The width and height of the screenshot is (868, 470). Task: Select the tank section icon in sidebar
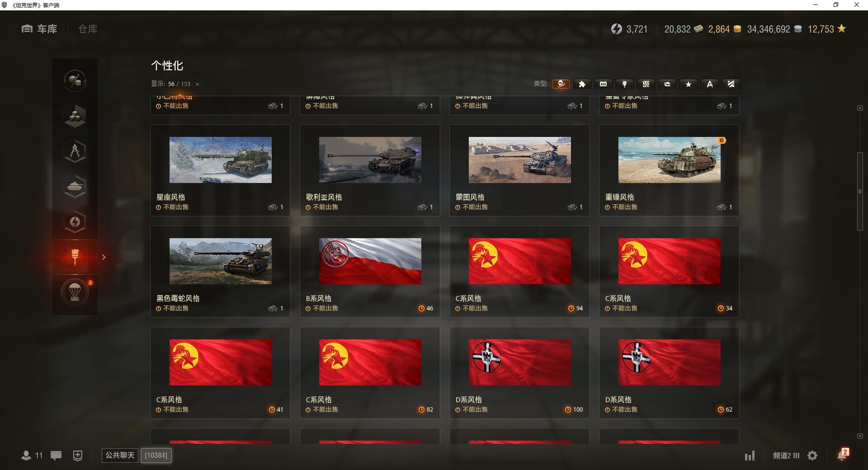[x=75, y=187]
